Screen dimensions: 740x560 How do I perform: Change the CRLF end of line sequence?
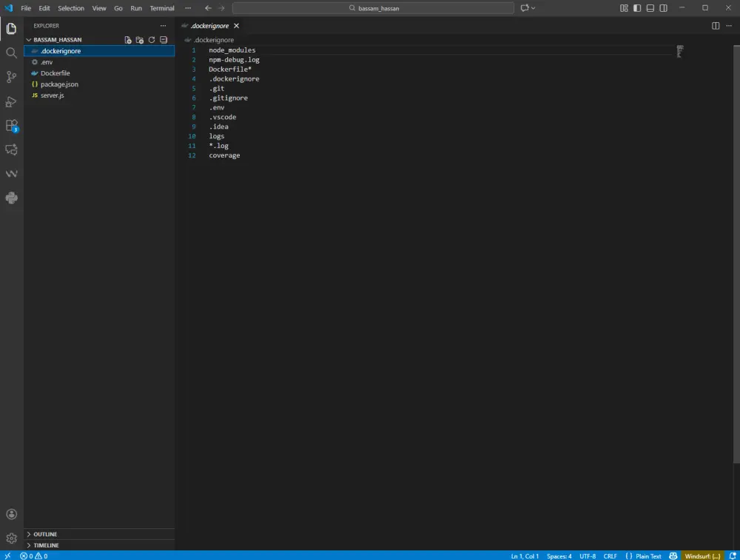(x=610, y=556)
